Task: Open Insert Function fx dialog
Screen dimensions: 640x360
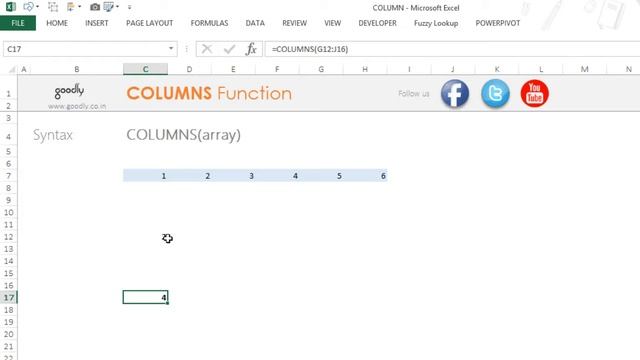Action: (251, 49)
